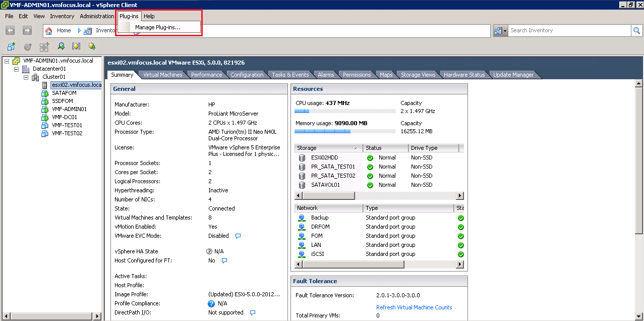Collapse the Datacenter01 tree node
The width and height of the screenshot is (644, 321).
coord(16,69)
